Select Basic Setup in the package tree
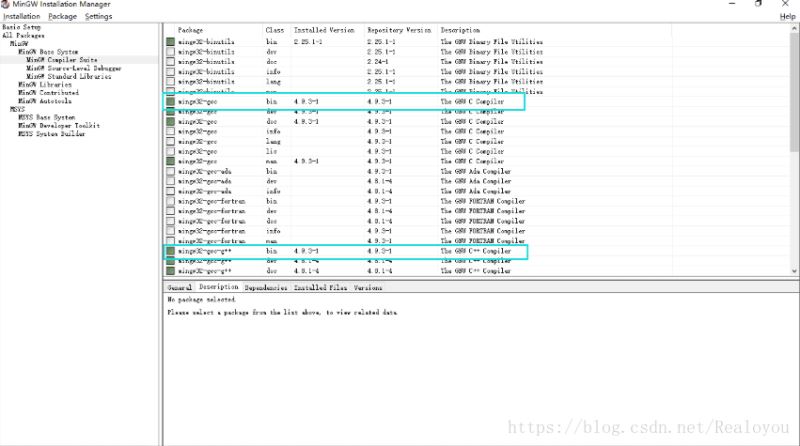This screenshot has width=800, height=446. point(21,27)
